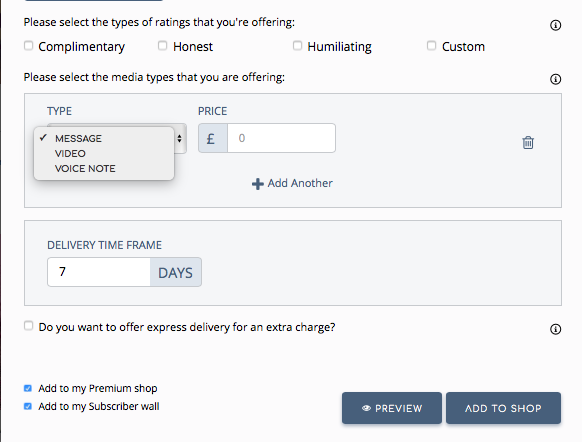Toggle express delivery extra charge checkbox
Viewport: 582px width, 442px height.
tap(28, 326)
